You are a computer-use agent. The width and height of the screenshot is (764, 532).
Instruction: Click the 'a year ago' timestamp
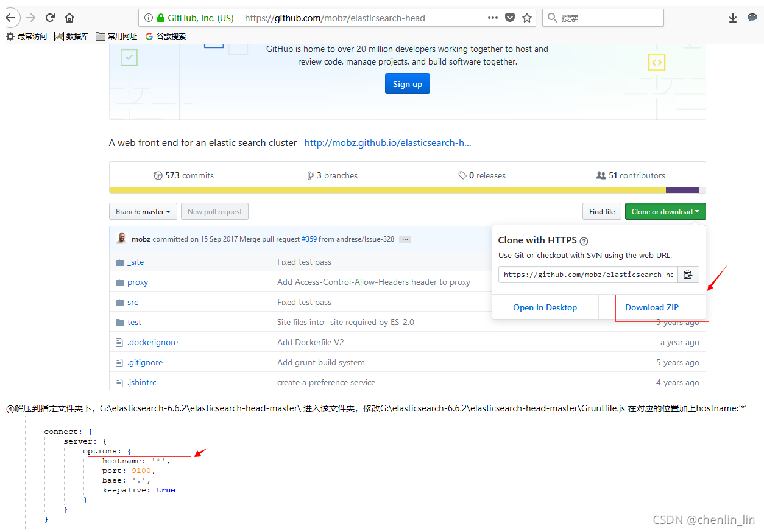(680, 343)
